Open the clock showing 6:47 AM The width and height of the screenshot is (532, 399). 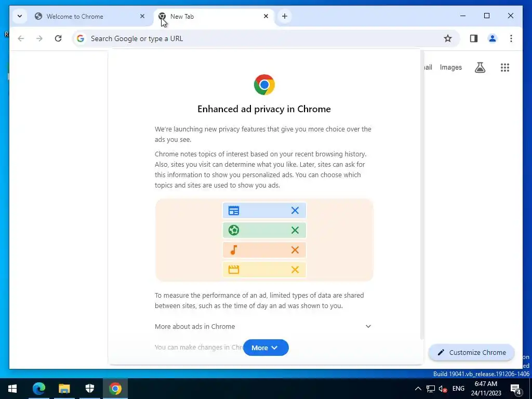[x=486, y=389]
